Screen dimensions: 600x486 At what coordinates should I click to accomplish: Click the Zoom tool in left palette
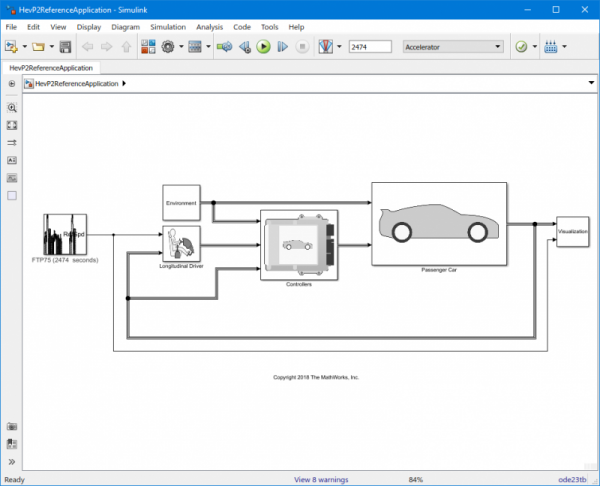pos(12,107)
